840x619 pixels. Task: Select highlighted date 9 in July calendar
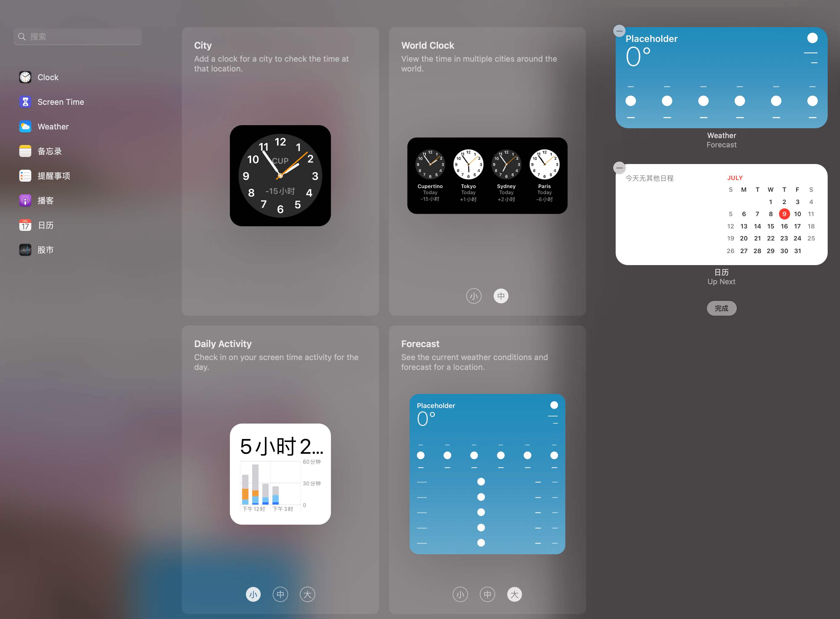click(x=784, y=214)
